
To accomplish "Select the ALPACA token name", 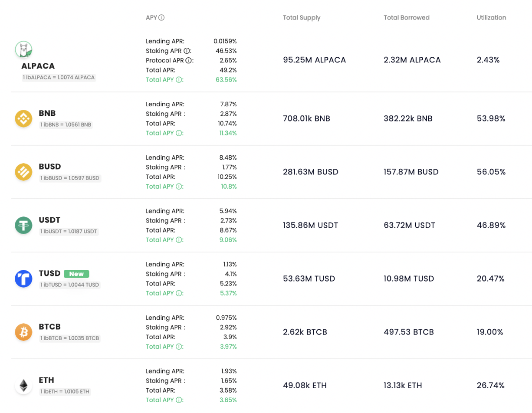I will coord(38,66).
